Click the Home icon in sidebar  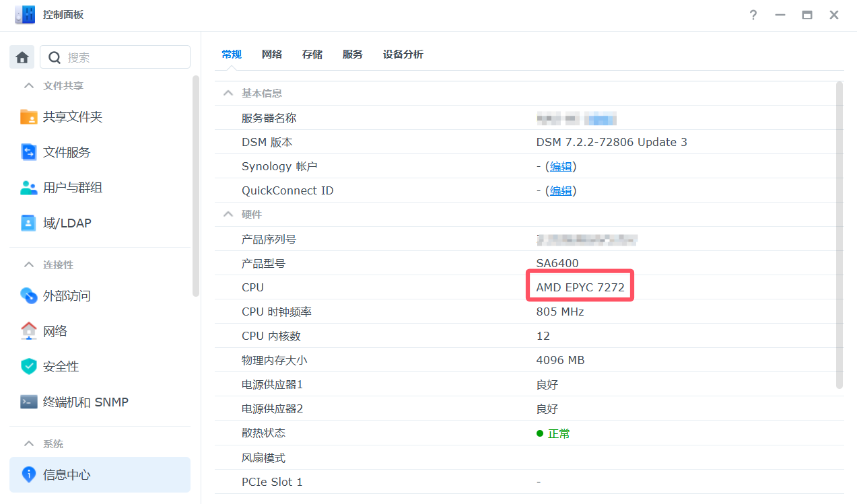tap(22, 57)
